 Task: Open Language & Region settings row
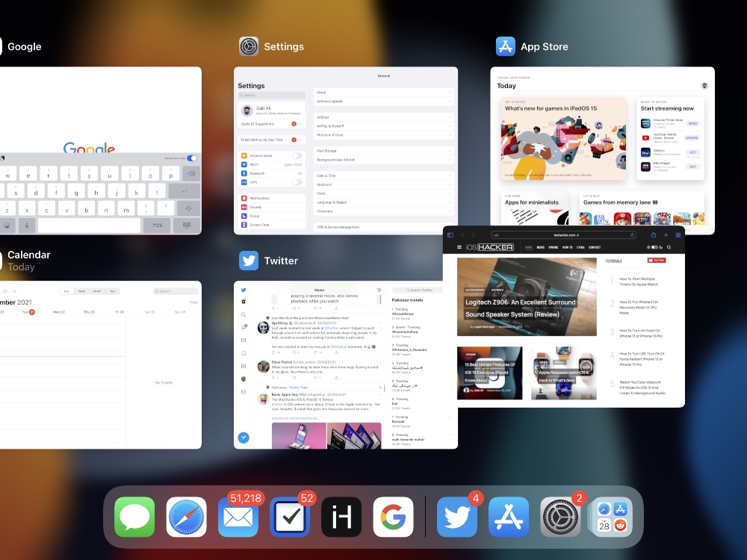pyautogui.click(x=383, y=202)
